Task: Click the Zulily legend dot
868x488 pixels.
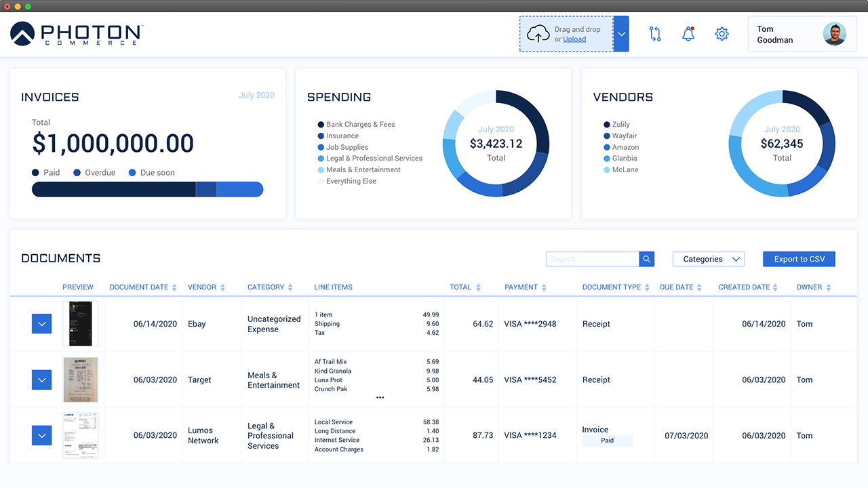Action: pos(607,125)
